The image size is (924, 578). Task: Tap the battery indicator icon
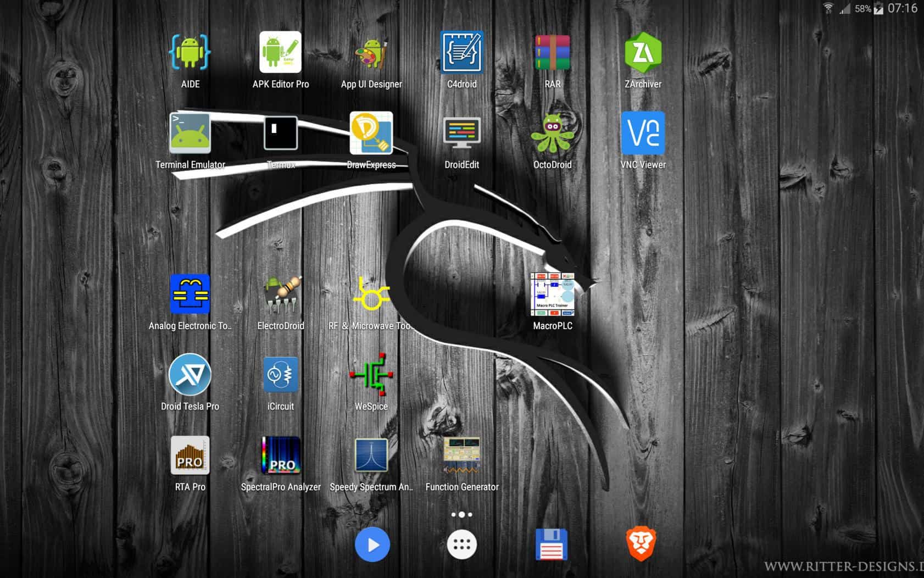[878, 8]
